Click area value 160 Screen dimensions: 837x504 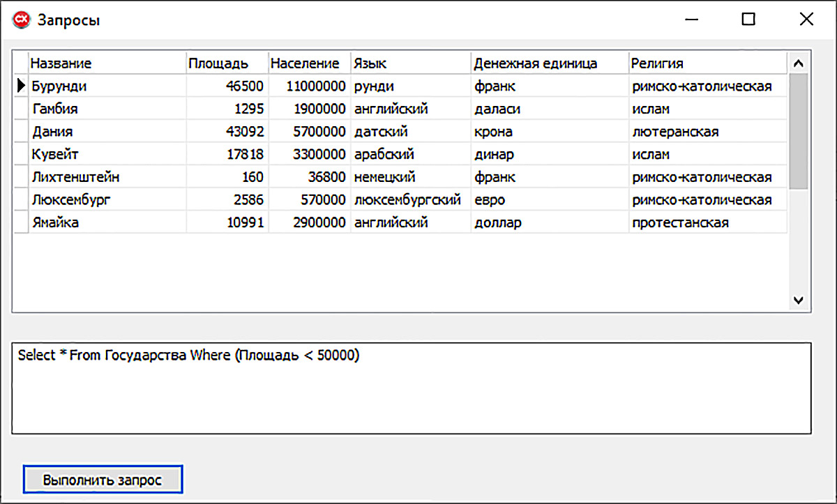227,177
